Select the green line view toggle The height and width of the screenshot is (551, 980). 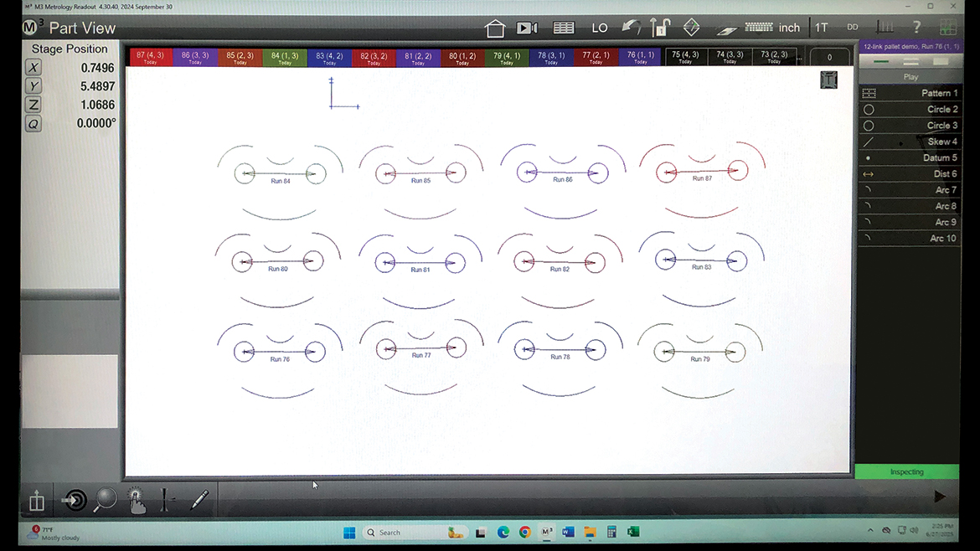pyautogui.click(x=880, y=62)
